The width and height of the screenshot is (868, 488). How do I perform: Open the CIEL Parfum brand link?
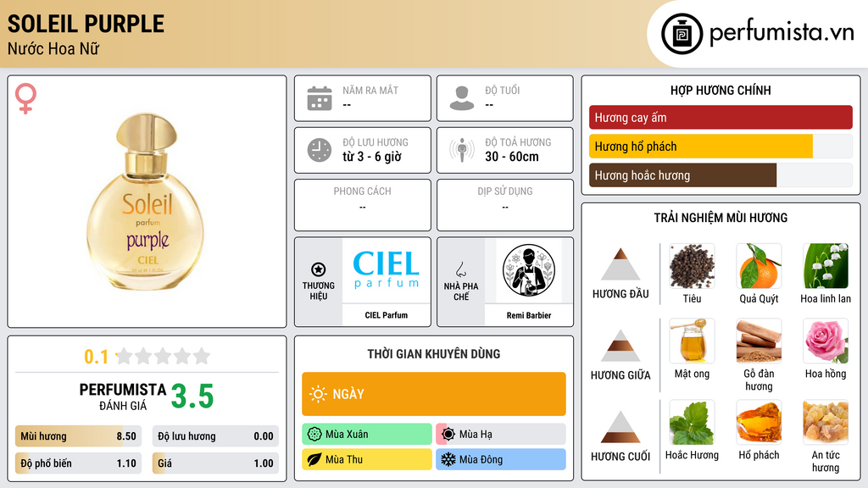(x=387, y=315)
